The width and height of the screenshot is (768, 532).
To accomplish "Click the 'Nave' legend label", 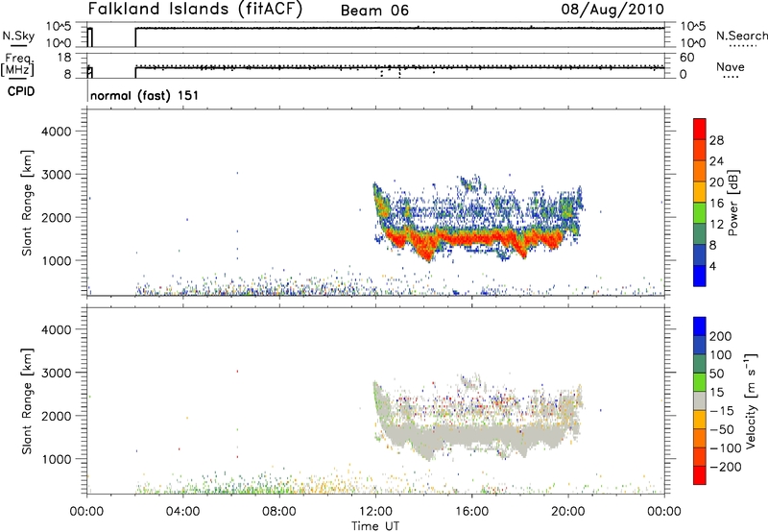I will [731, 67].
